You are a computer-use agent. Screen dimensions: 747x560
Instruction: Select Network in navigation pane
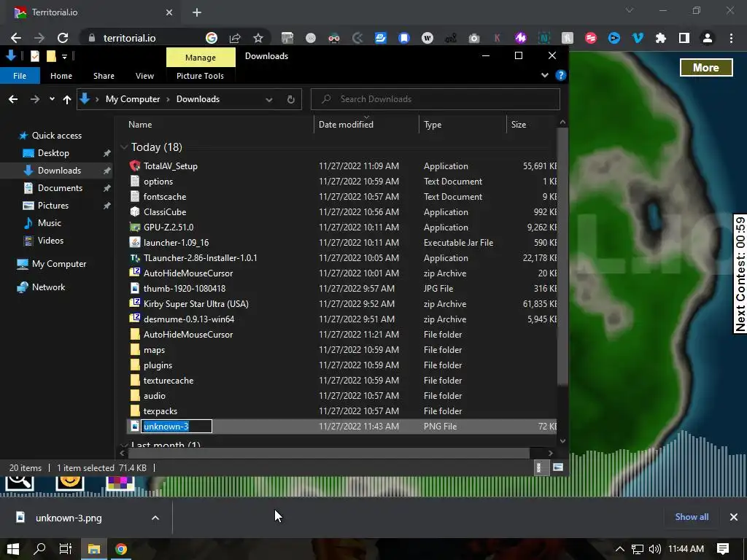48,287
